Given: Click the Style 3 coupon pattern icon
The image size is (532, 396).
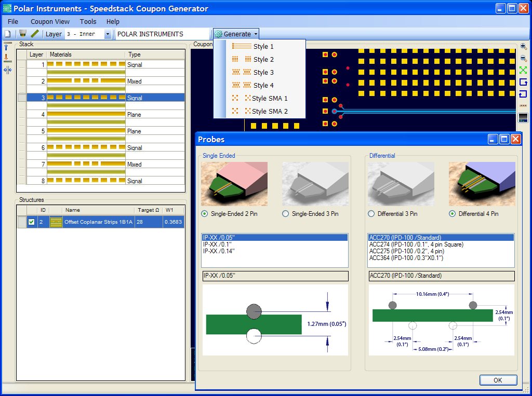Looking at the screenshot, I should click(x=242, y=72).
